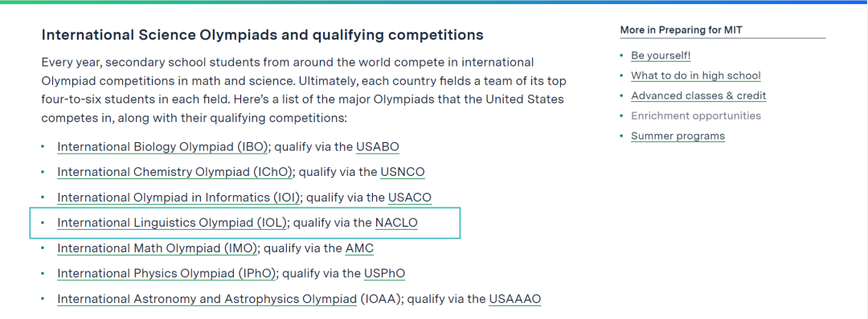Viewport: 868px width, 319px height.
Task: Follow the AMC qualifying link
Action: click(359, 248)
